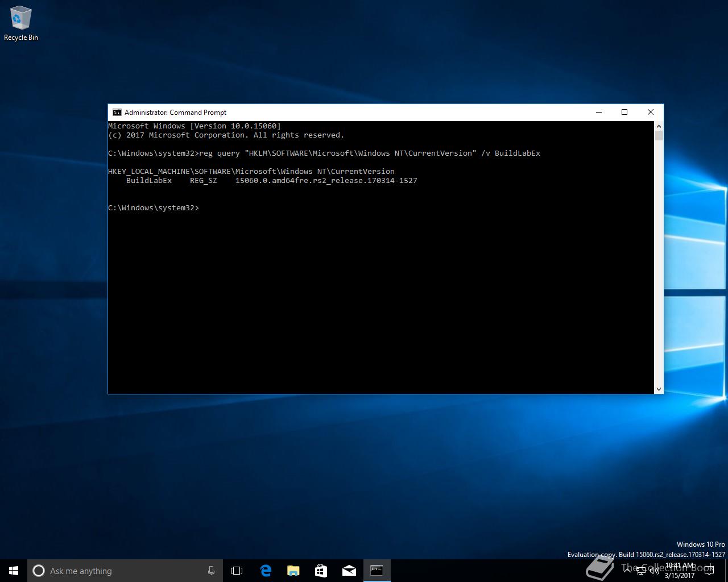Image resolution: width=728 pixels, height=582 pixels.
Task: Expand the hidden tray icons chevron
Action: tap(627, 571)
